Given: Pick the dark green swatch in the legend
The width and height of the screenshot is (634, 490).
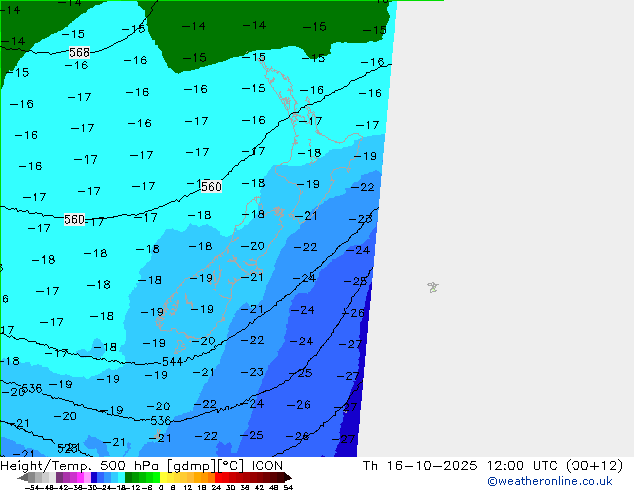Looking at the screenshot, I should click(129, 478).
